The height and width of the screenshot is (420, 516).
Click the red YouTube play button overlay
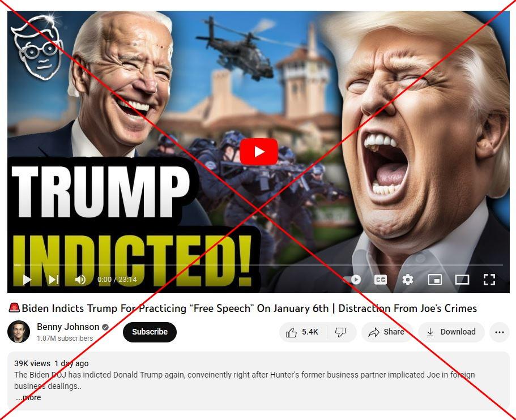pos(259,151)
